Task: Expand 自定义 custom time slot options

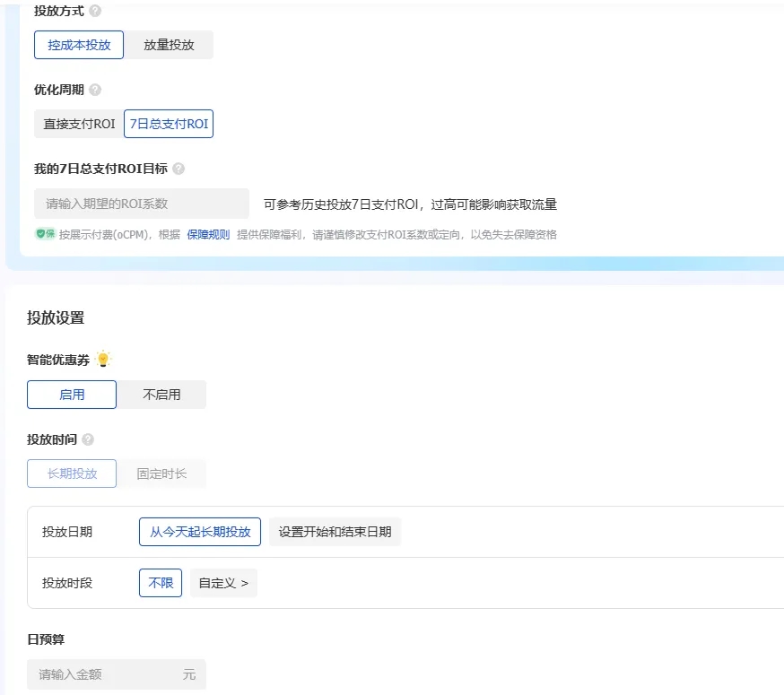Action: [222, 582]
